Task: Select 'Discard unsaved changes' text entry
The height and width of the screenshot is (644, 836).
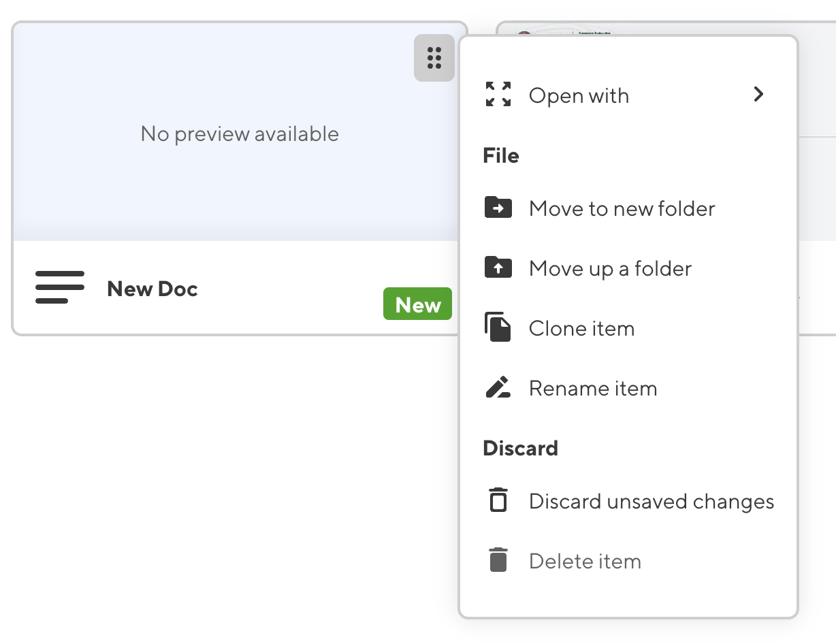Action: 652,501
